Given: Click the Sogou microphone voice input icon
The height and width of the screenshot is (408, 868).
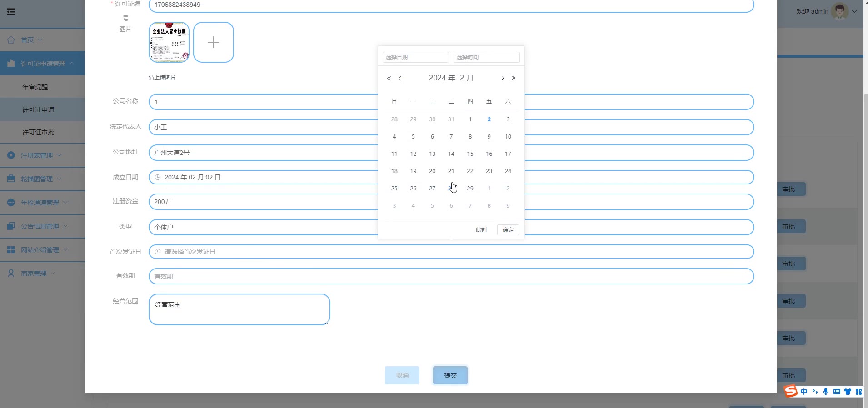Looking at the screenshot, I should pos(826,392).
